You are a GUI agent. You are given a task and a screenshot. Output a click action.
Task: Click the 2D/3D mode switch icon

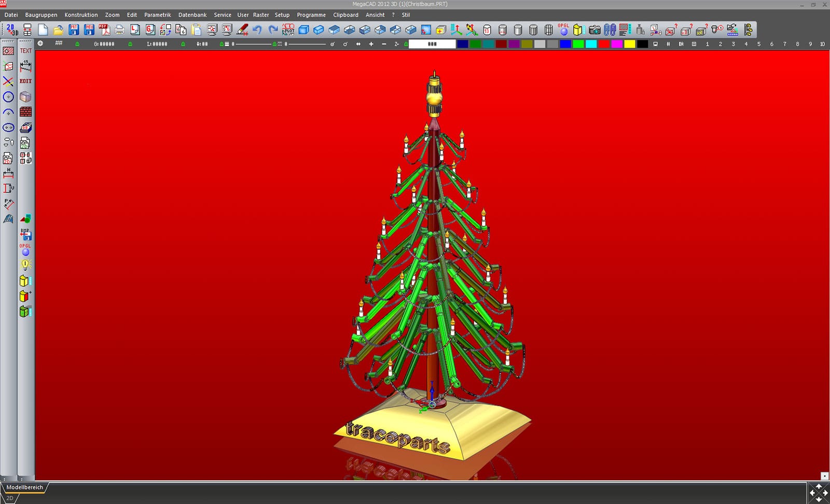(11, 30)
